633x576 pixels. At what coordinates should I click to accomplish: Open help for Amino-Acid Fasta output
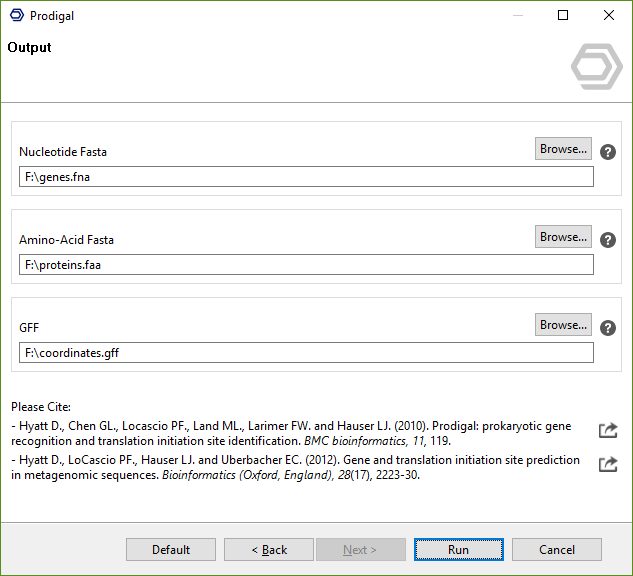pyautogui.click(x=608, y=241)
